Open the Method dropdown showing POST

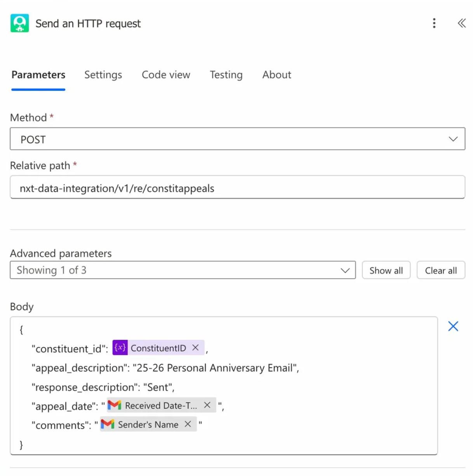(237, 139)
